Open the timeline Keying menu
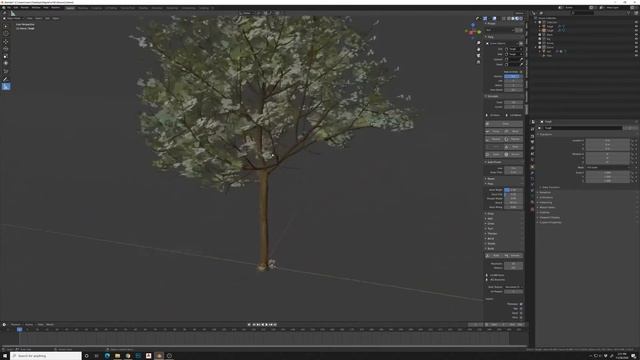Viewport: 640px width, 360px height. click(x=29, y=324)
